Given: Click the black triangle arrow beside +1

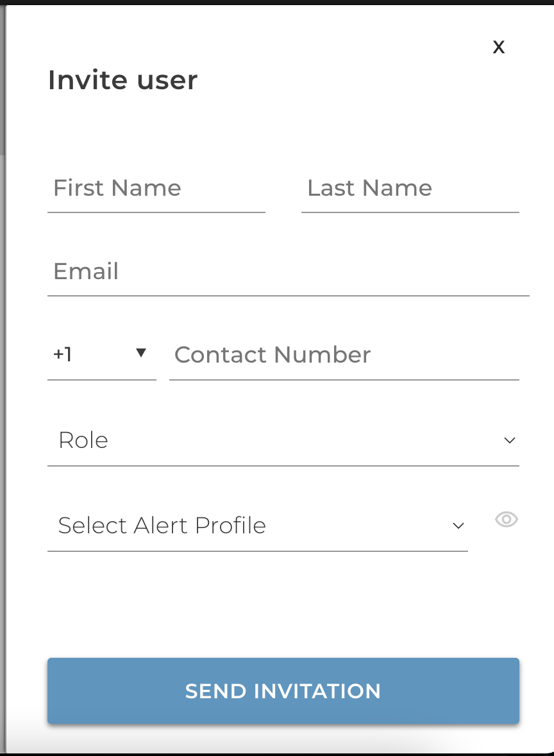Looking at the screenshot, I should click(x=140, y=353).
